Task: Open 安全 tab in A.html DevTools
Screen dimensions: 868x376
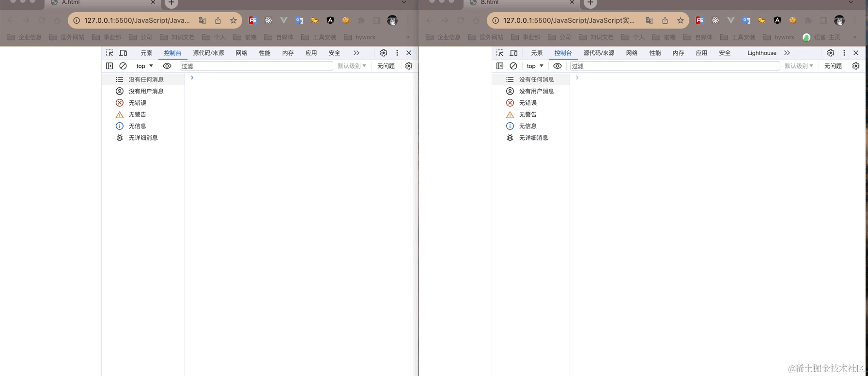Action: 334,53
